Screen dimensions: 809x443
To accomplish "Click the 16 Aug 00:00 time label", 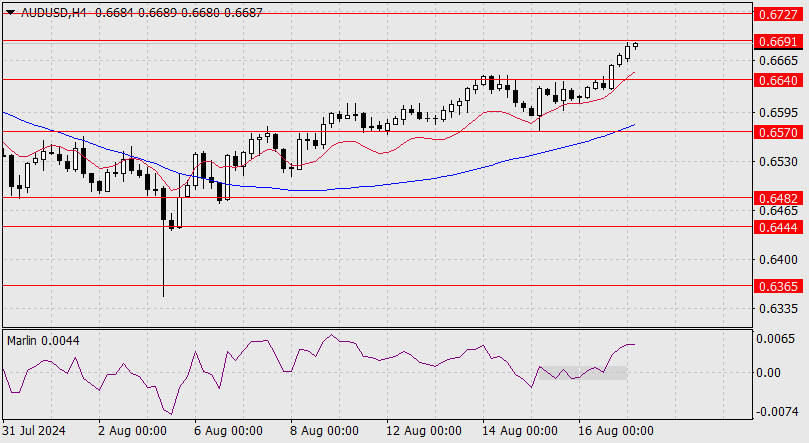I will click(616, 431).
